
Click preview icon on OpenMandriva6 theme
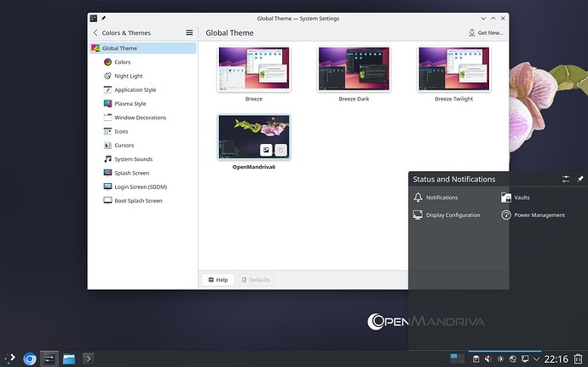pos(266,150)
